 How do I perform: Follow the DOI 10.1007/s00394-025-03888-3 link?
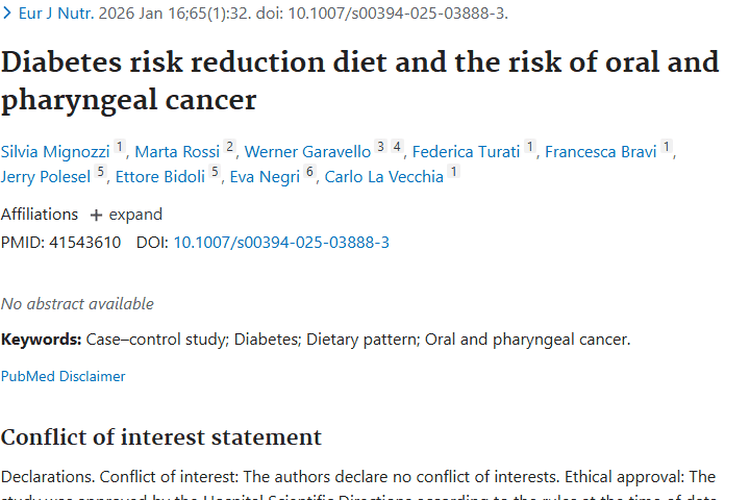281,242
